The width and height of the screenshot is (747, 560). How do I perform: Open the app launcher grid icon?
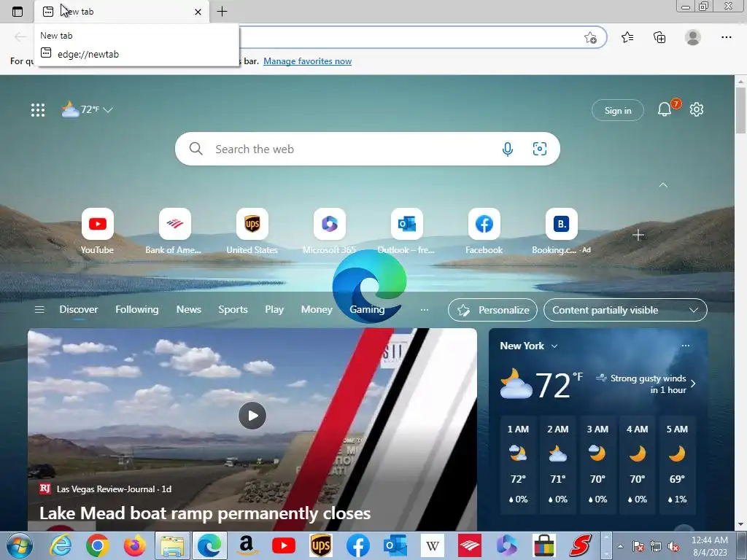click(x=38, y=110)
